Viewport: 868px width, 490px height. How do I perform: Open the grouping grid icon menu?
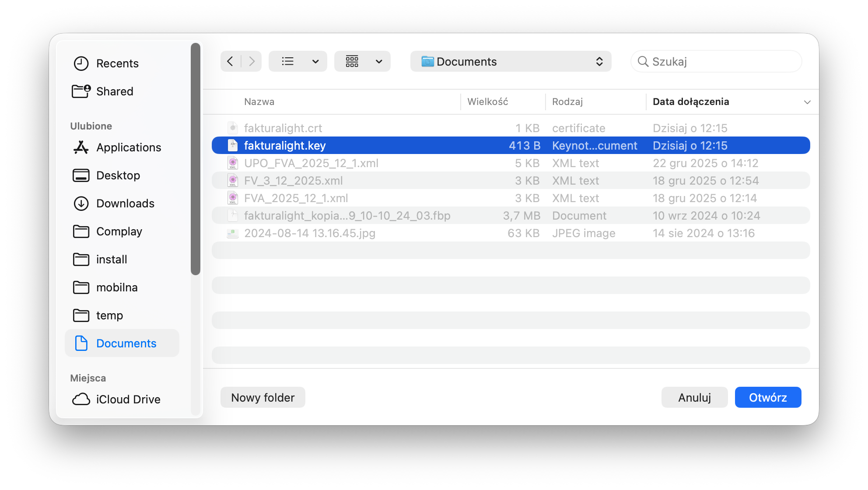[x=352, y=61]
